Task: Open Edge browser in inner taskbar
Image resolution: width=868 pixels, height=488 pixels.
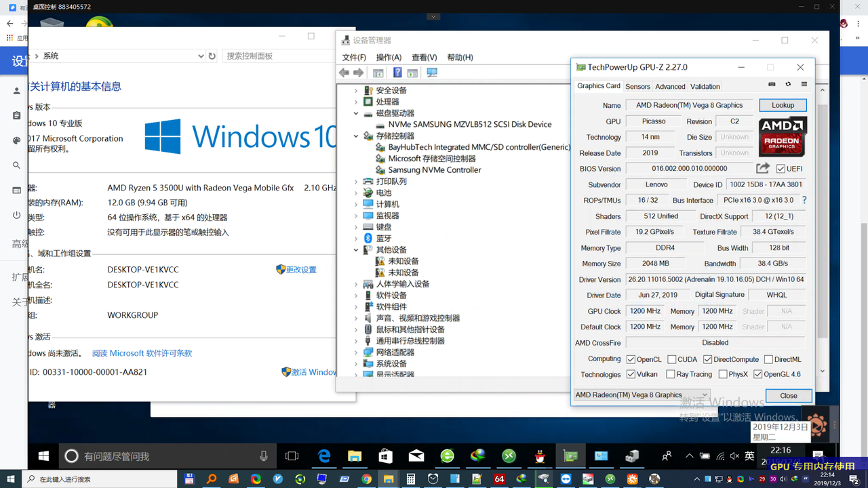Action: (x=324, y=456)
